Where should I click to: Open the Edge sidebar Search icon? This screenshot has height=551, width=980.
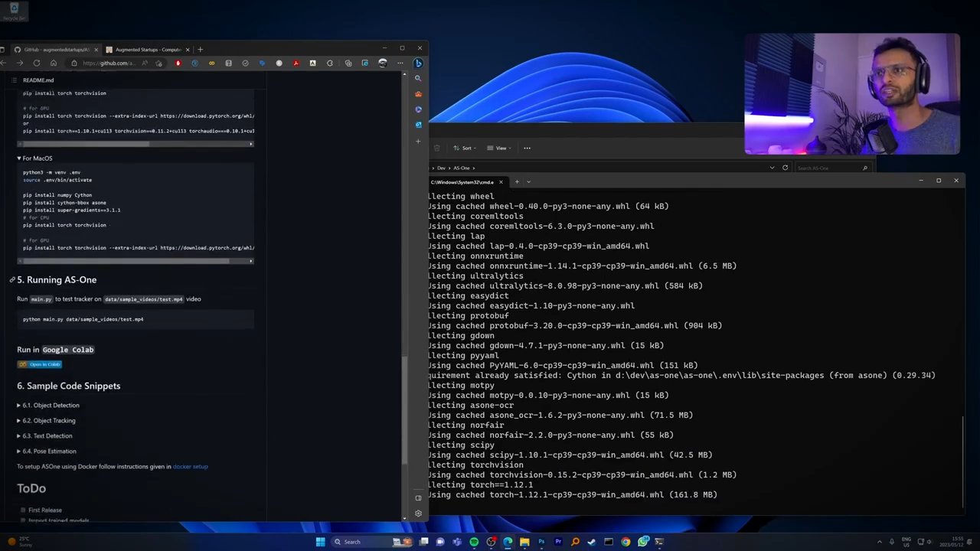418,78
